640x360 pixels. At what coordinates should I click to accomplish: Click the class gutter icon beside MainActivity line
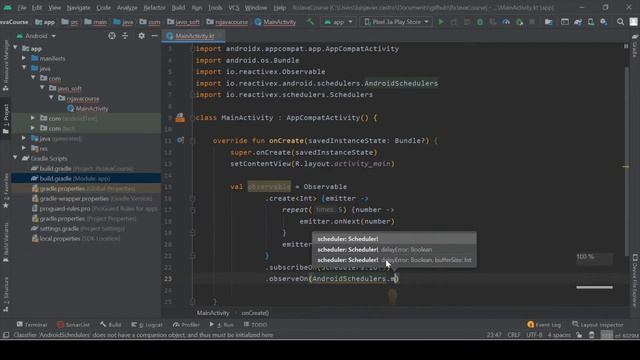point(180,118)
